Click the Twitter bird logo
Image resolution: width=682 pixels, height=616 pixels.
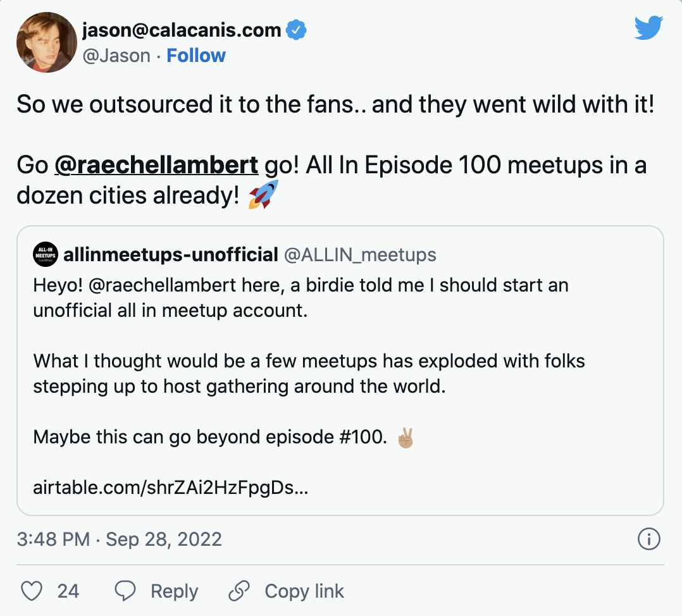point(648,28)
